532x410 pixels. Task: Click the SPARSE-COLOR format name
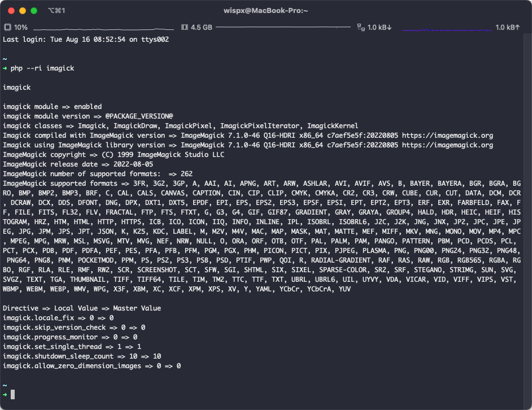tap(343, 270)
